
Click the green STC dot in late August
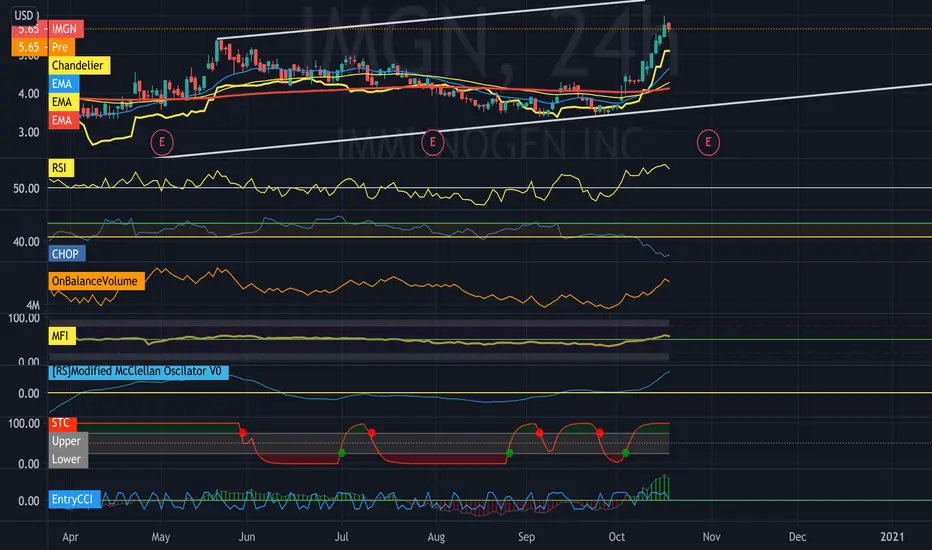(x=509, y=452)
